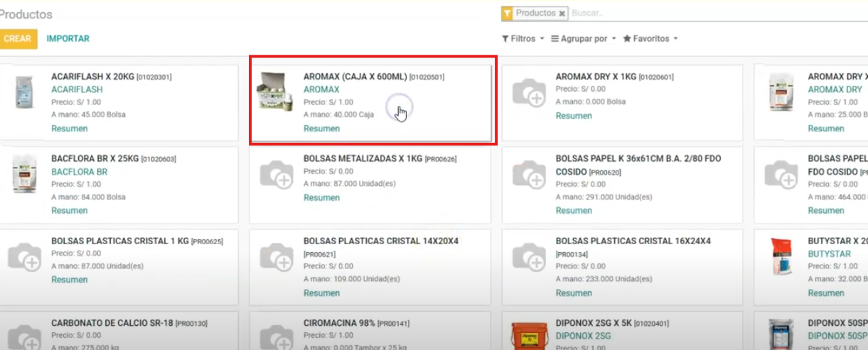Click the green BACFLORA BR category text
Screen dimensions: 868x350
click(x=80, y=172)
